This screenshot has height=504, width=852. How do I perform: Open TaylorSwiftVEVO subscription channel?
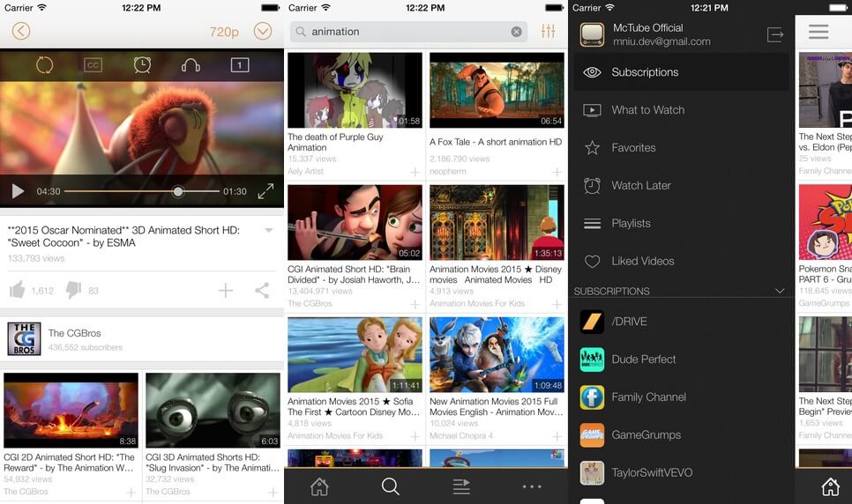(682, 472)
